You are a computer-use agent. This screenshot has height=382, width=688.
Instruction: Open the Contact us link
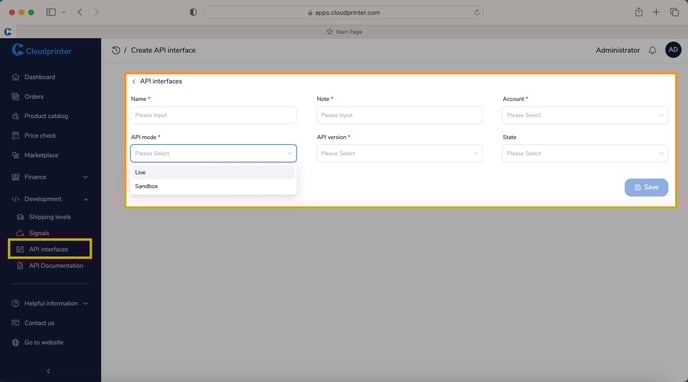[39, 323]
